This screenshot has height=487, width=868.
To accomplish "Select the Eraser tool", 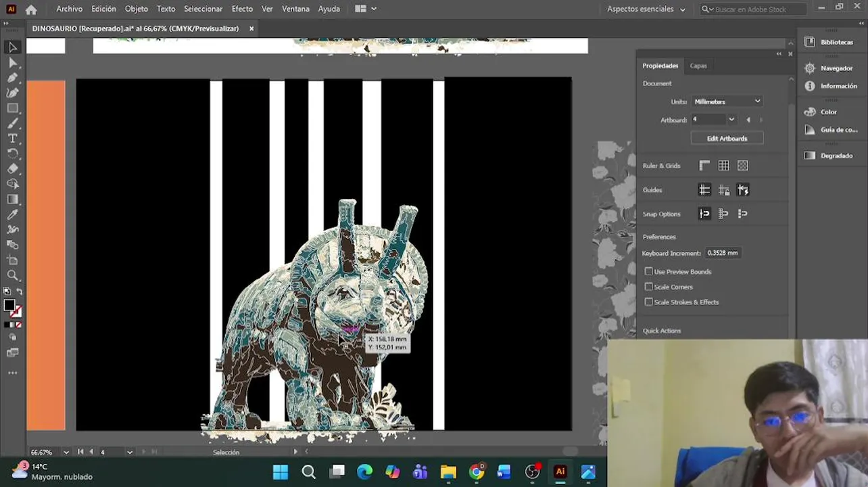I will click(12, 168).
